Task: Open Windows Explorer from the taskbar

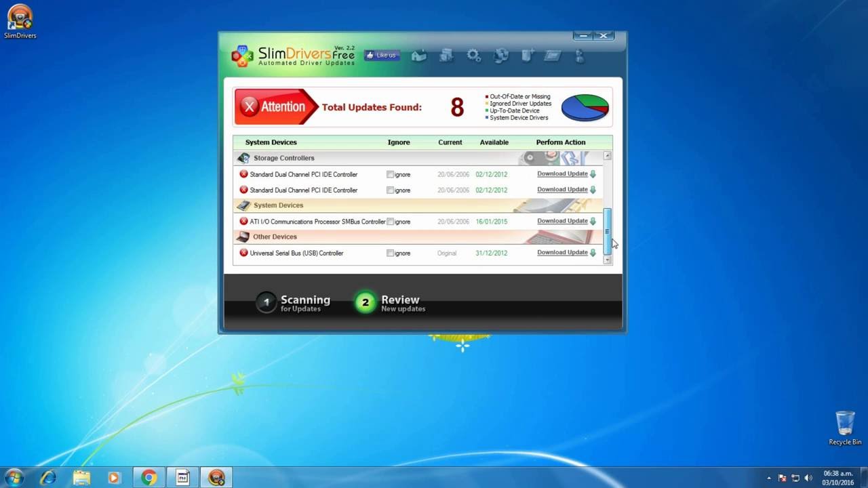Action: pyautogui.click(x=81, y=477)
